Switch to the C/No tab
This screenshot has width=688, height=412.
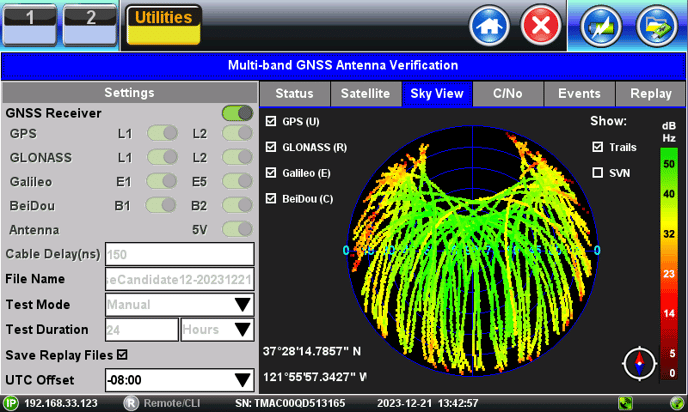[507, 94]
